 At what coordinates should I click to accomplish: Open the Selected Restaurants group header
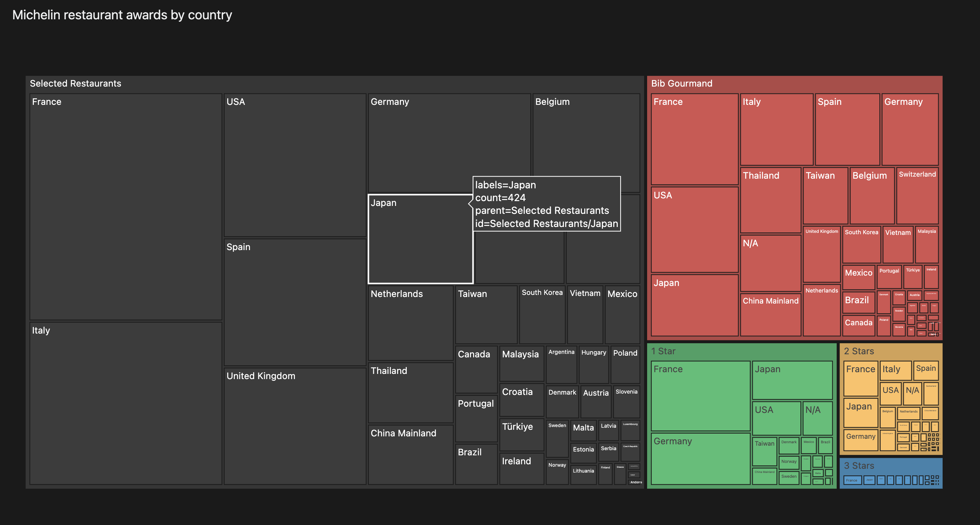(x=335, y=83)
